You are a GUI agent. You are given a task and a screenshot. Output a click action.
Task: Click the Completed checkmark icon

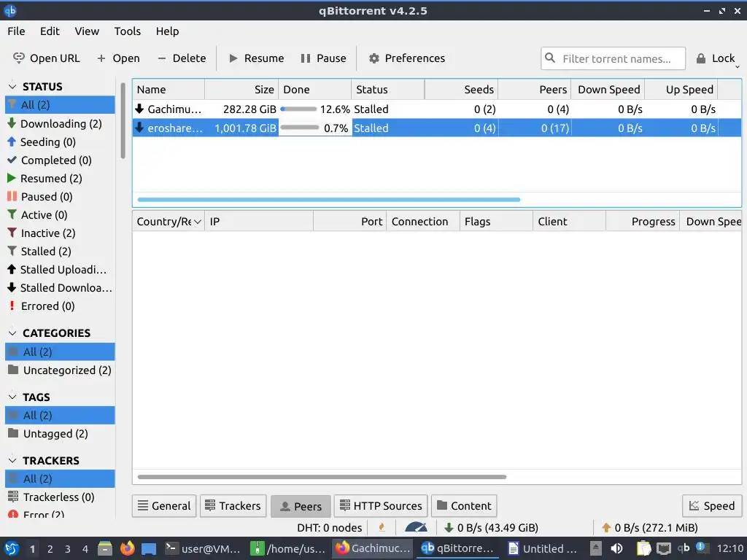click(x=12, y=160)
